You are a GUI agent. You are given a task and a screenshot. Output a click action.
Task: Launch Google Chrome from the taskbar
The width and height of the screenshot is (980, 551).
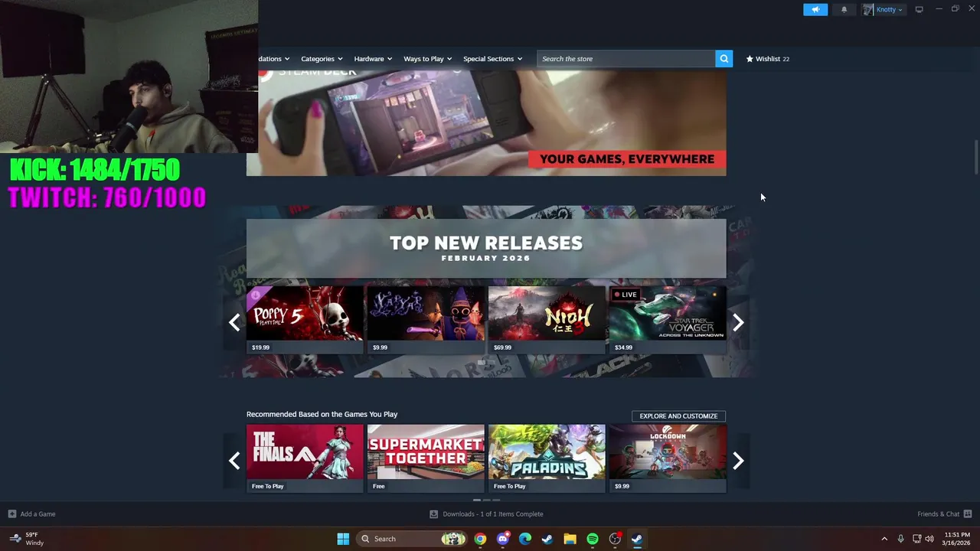tap(480, 539)
